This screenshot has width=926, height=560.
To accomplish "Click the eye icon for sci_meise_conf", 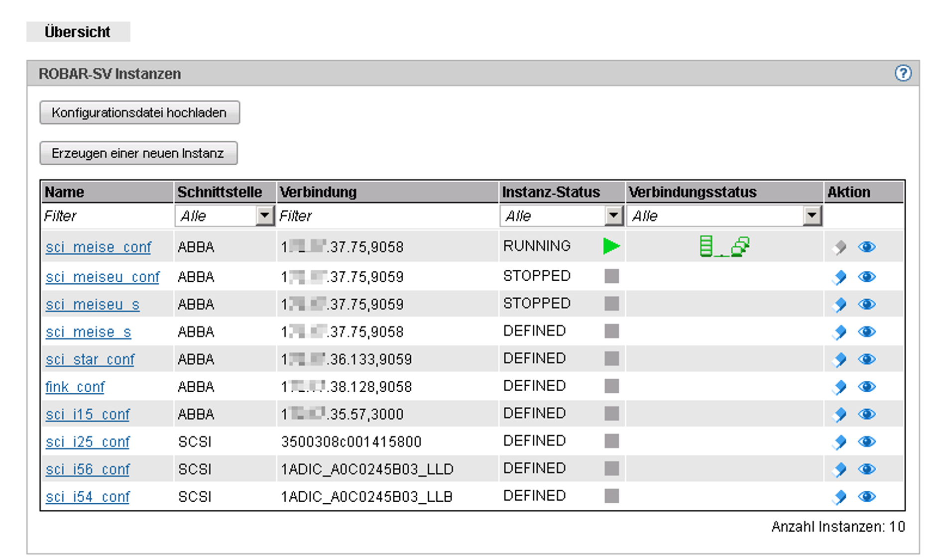I will tap(867, 247).
